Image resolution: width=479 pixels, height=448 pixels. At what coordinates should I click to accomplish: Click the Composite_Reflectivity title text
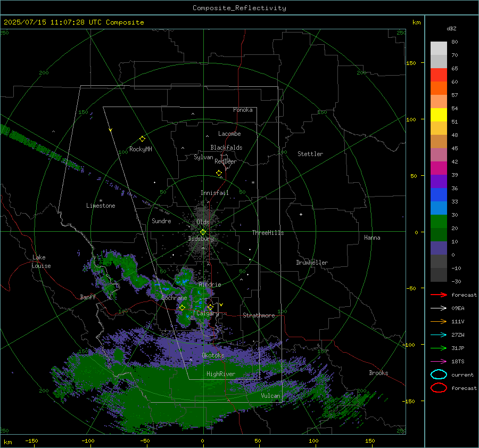[x=240, y=8]
